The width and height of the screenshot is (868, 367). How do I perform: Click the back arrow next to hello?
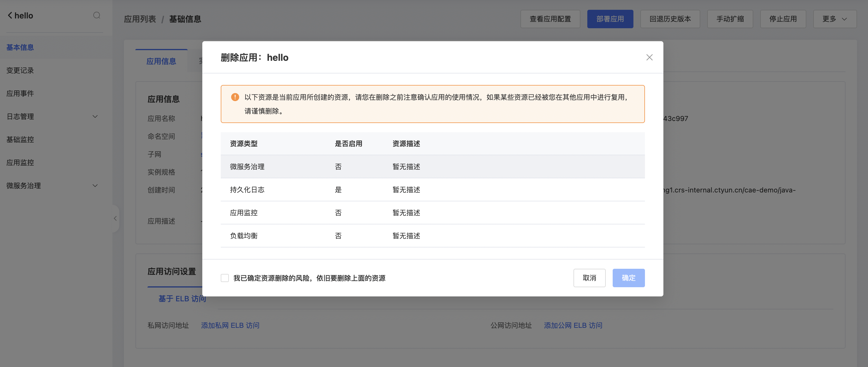tap(10, 16)
